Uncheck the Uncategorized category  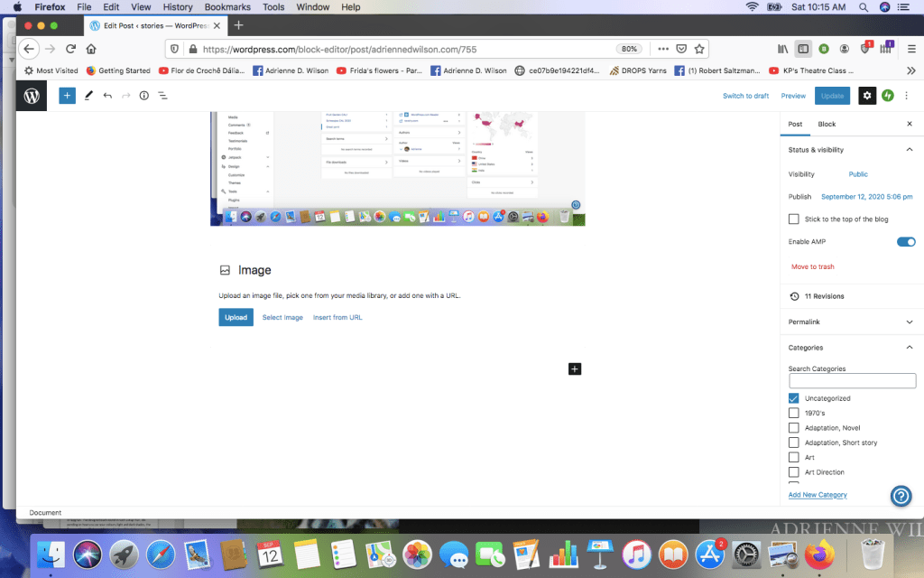[x=794, y=398]
